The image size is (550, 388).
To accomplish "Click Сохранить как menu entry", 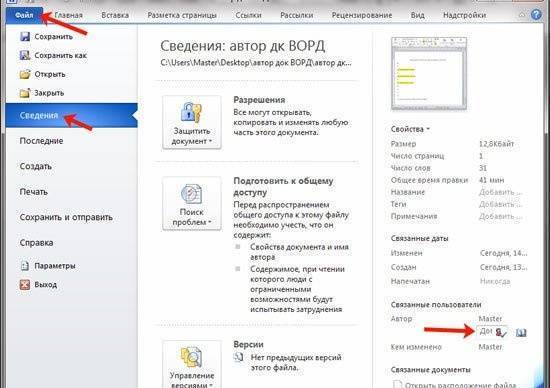I will click(61, 55).
